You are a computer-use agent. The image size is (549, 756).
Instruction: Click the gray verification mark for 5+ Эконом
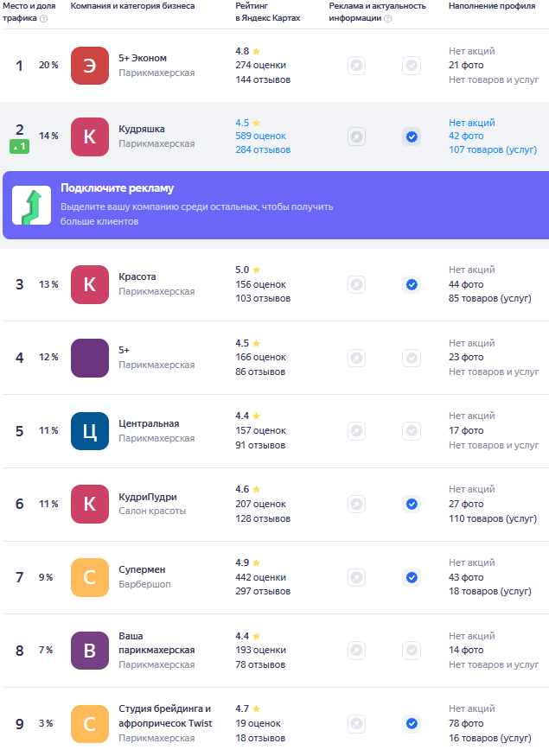pos(412,66)
